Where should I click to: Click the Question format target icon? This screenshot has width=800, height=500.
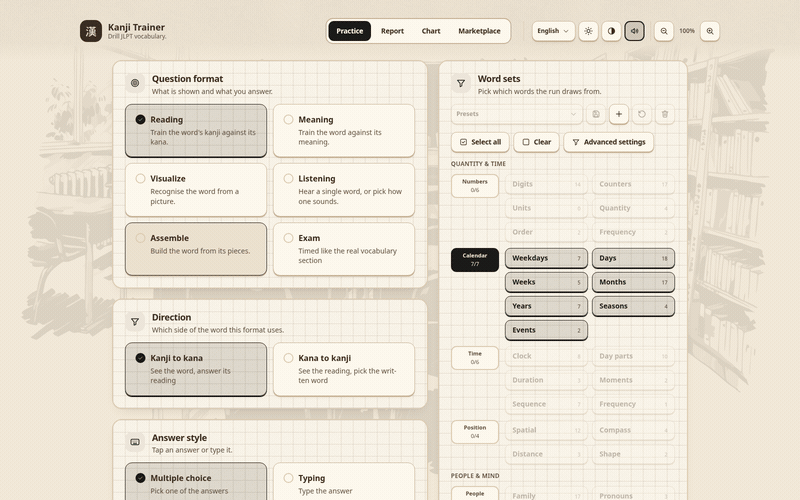click(x=135, y=83)
